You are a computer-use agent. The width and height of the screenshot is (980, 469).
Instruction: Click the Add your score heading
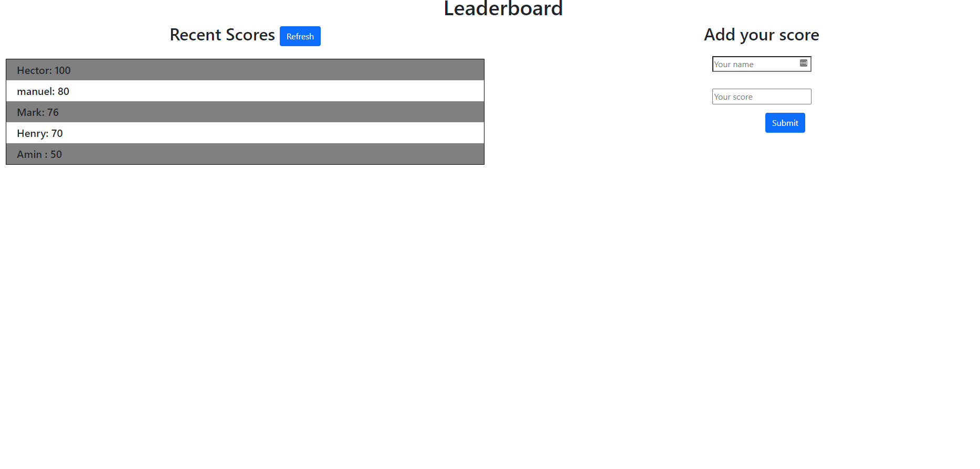pos(761,35)
